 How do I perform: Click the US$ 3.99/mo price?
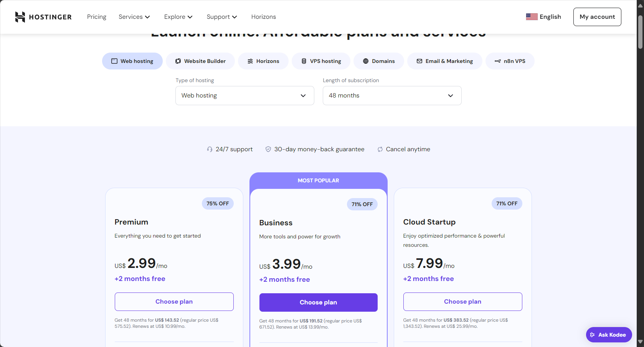(x=286, y=264)
